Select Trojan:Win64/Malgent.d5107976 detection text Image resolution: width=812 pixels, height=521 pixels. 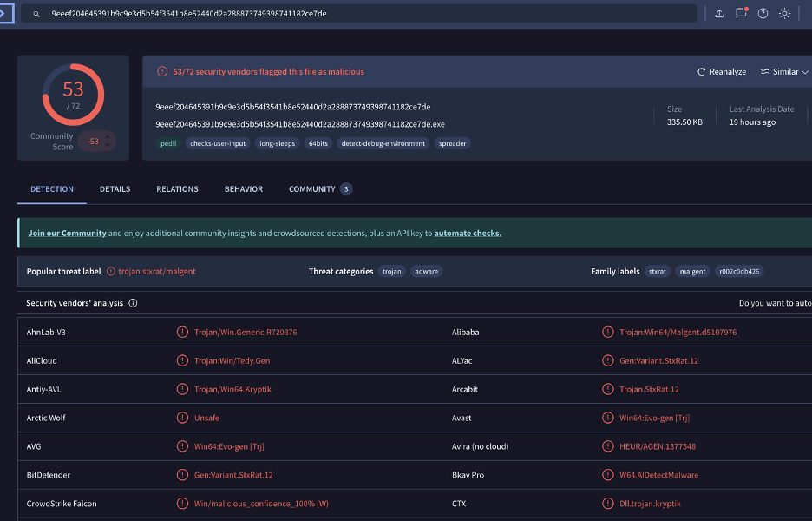pos(678,333)
